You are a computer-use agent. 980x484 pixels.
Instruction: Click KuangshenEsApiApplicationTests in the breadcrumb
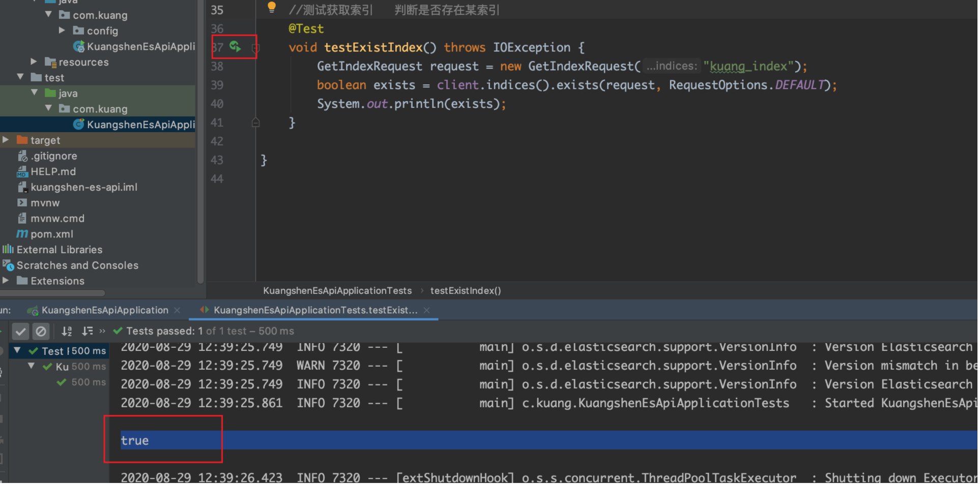pyautogui.click(x=337, y=291)
